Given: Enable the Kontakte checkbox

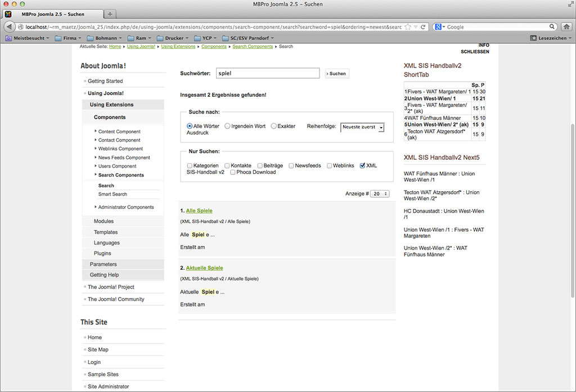Looking at the screenshot, I should pyautogui.click(x=227, y=166).
